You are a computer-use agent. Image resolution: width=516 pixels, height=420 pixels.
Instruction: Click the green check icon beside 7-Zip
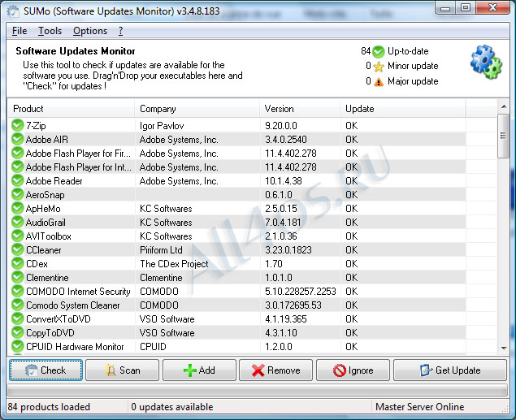pyautogui.click(x=17, y=125)
